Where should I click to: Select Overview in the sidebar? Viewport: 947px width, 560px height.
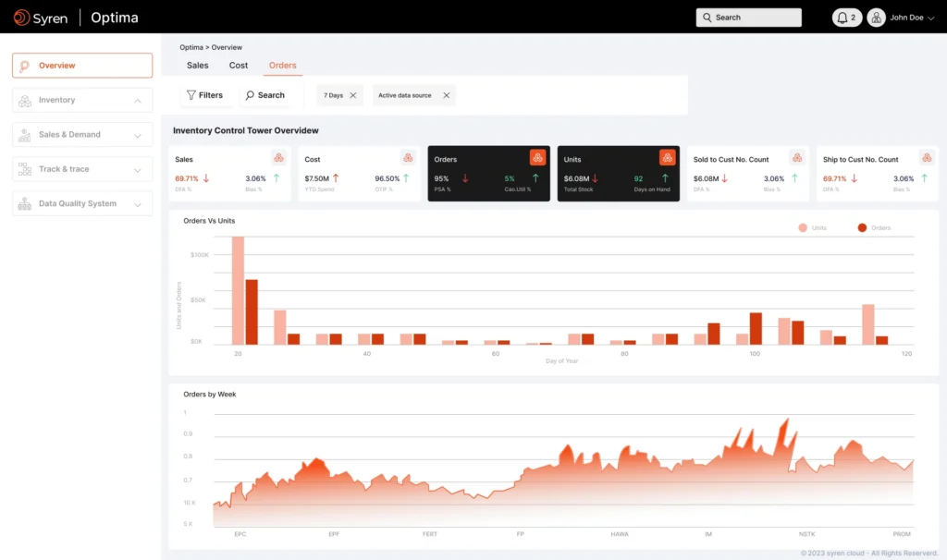pos(82,66)
